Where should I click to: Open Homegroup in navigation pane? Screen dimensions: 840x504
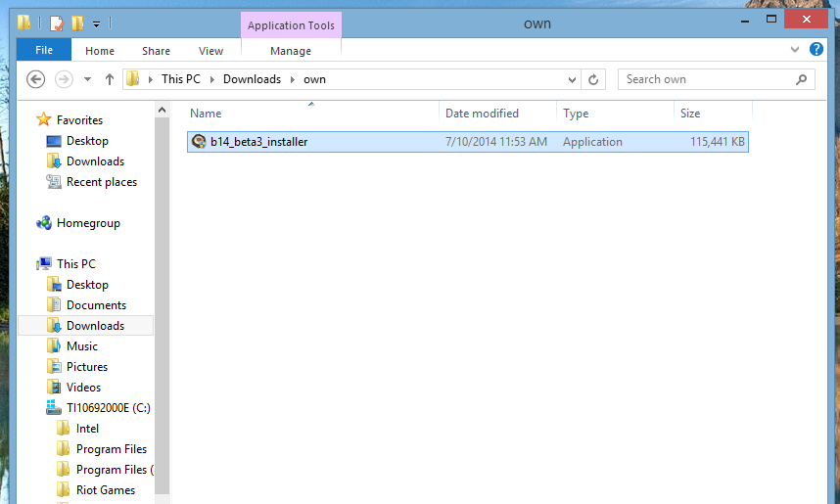click(x=88, y=223)
